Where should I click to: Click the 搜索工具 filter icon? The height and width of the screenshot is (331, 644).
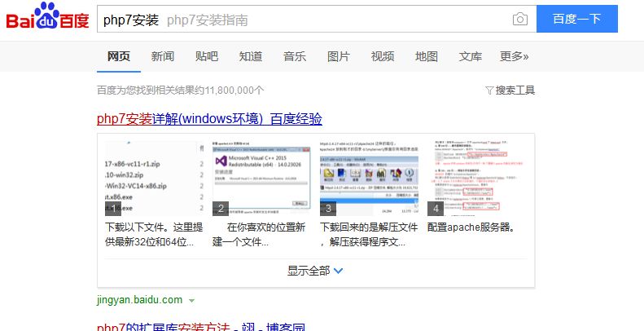click(x=489, y=90)
